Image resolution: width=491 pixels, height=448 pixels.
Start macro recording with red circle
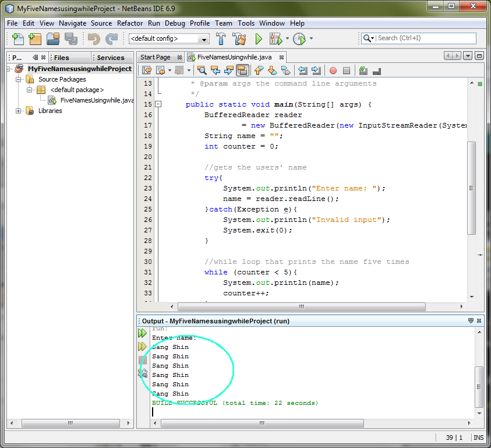coord(333,70)
